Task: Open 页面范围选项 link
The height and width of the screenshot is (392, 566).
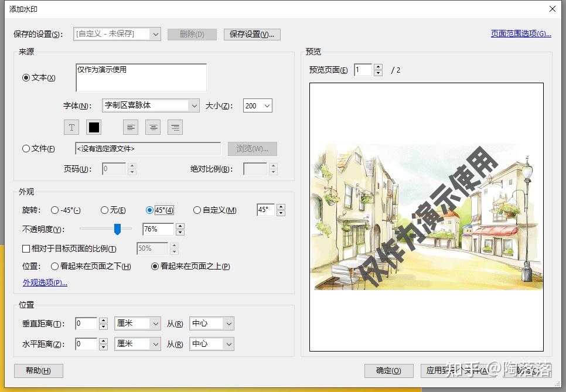Action: (521, 33)
